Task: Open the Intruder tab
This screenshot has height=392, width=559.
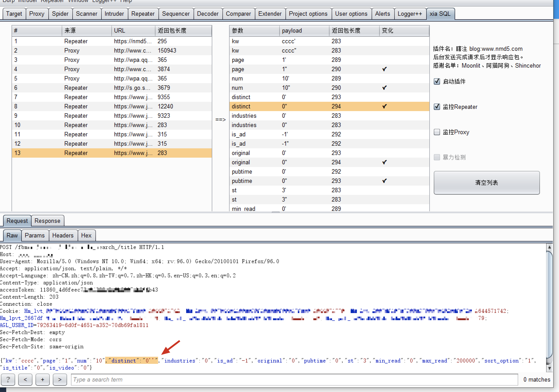Action: point(114,14)
